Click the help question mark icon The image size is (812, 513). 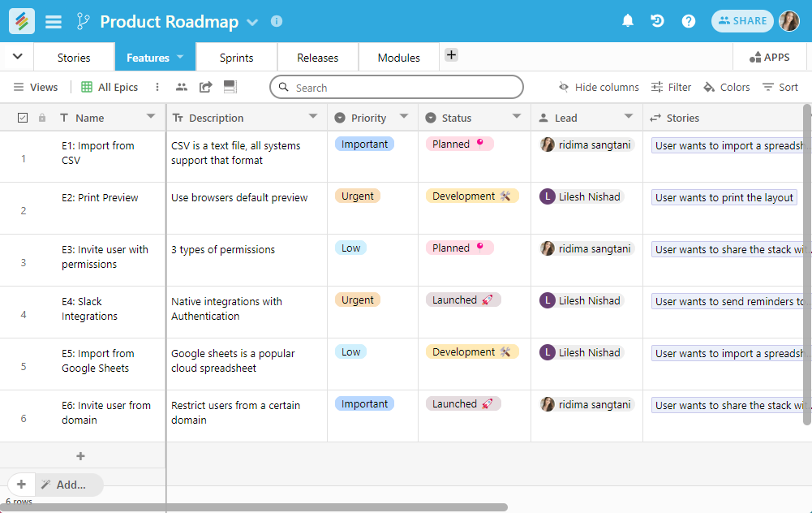click(x=688, y=21)
